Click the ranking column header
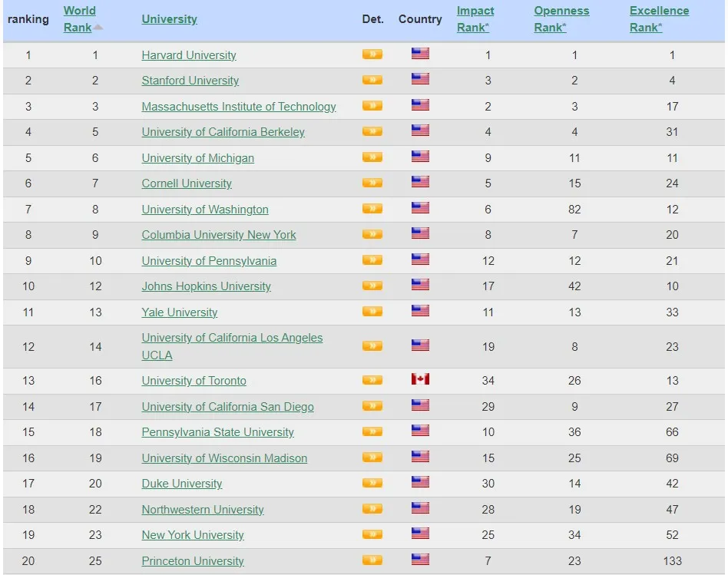The height and width of the screenshot is (575, 728). click(x=28, y=19)
